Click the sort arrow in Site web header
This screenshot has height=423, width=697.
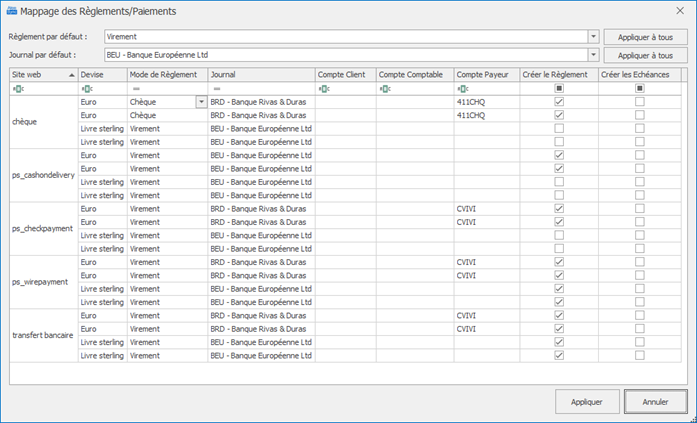(x=71, y=75)
